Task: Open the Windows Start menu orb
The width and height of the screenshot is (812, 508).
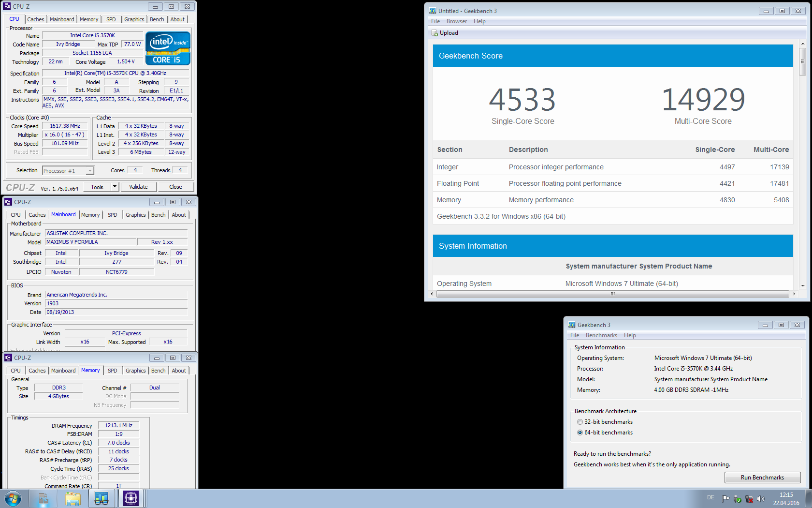Action: (13, 498)
